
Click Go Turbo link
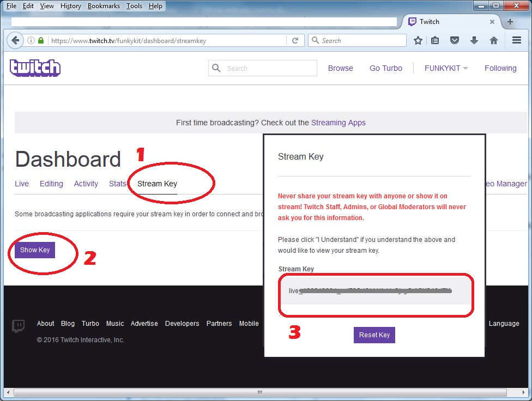point(386,68)
